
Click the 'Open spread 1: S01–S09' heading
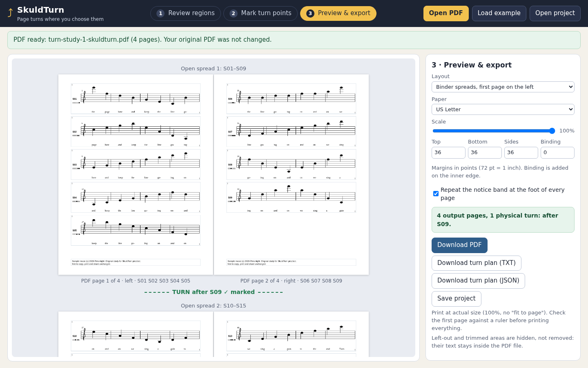click(214, 69)
